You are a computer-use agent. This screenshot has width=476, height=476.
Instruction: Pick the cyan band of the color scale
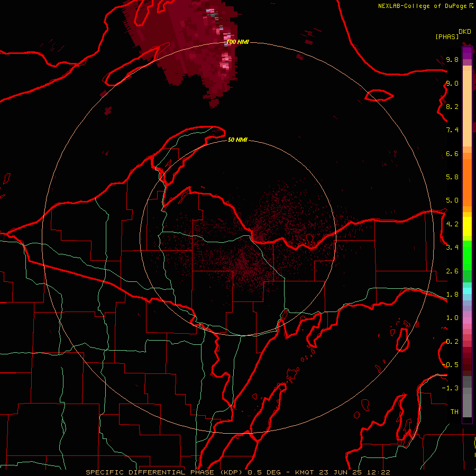(x=467, y=291)
